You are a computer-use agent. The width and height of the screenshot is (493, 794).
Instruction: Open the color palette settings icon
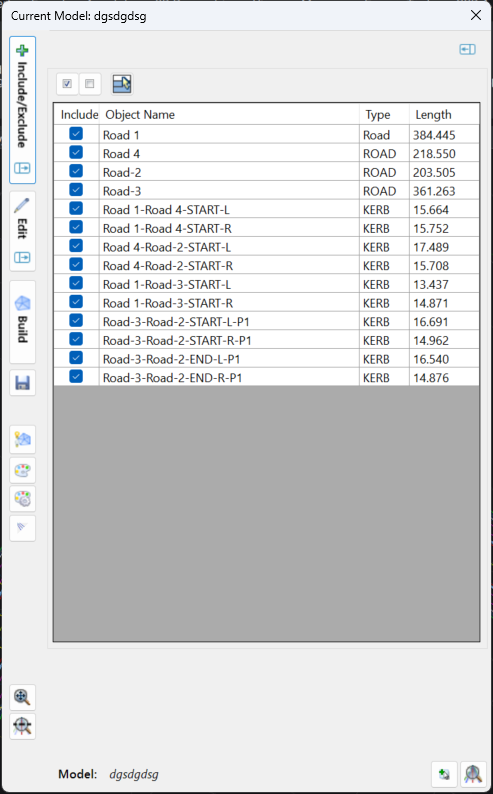pos(22,470)
